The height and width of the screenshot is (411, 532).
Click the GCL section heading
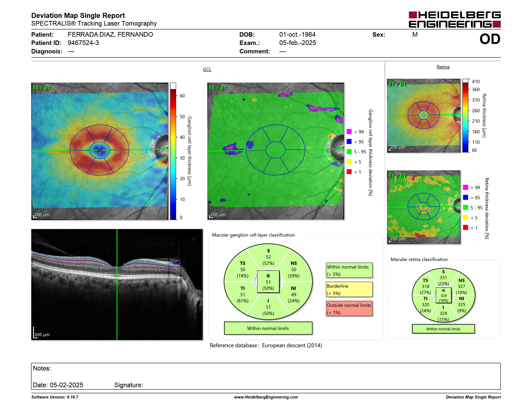coord(207,69)
